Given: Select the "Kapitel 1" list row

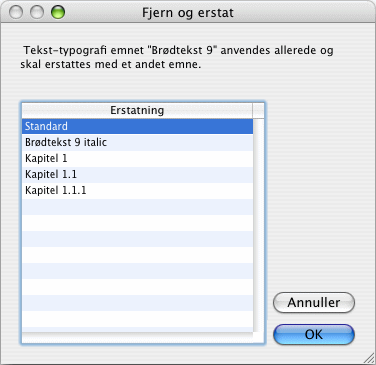Looking at the screenshot, I should click(137, 158).
